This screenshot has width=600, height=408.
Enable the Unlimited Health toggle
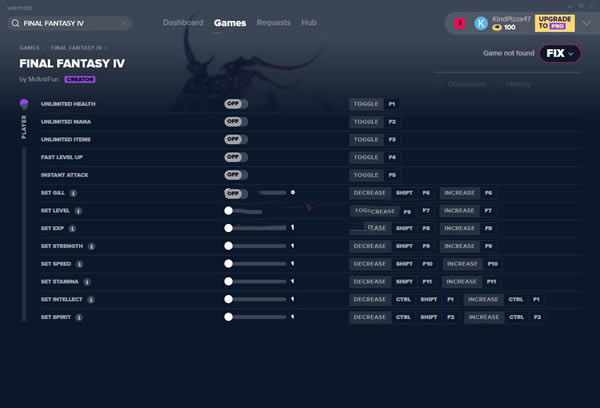[236, 104]
